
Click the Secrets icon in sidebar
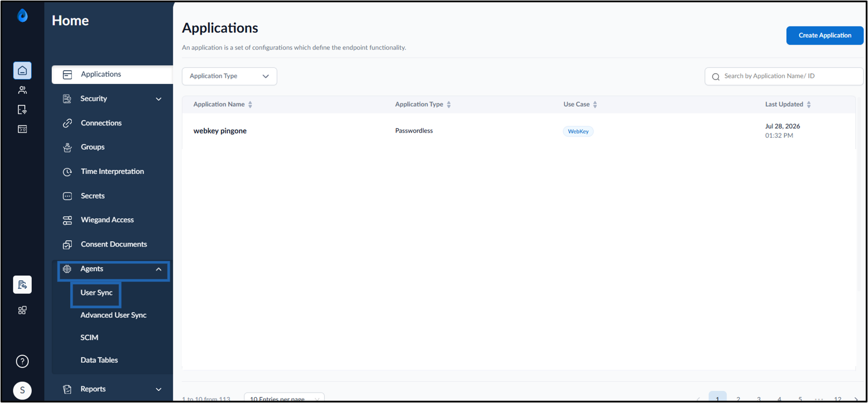click(x=67, y=196)
